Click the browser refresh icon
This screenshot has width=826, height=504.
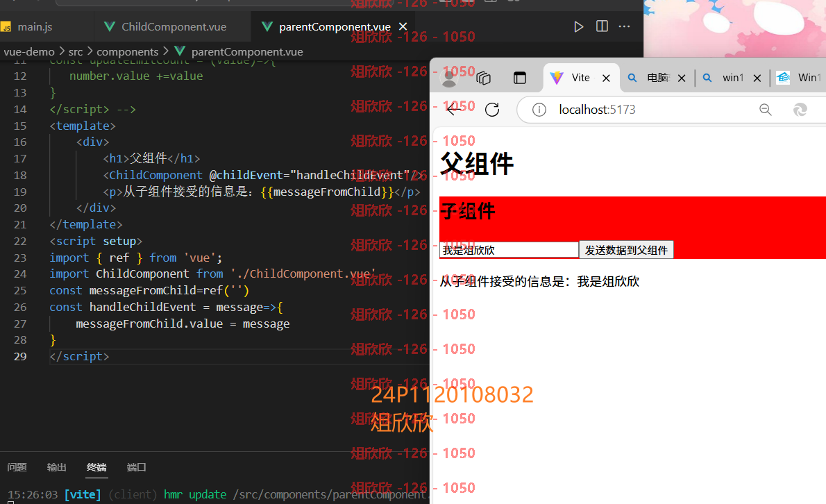click(492, 110)
